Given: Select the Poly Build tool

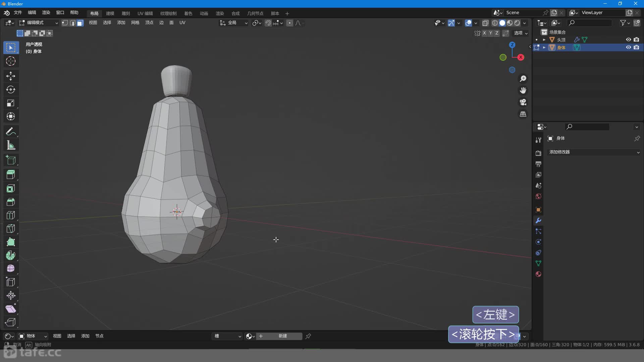Looking at the screenshot, I should coord(11,242).
